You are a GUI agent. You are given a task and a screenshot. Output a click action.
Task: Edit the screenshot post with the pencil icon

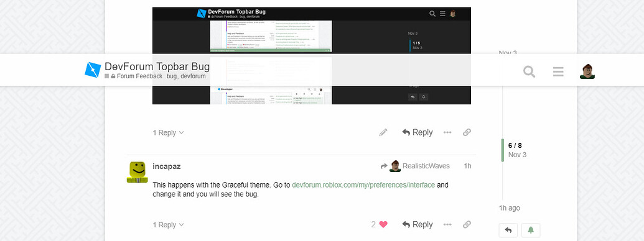383,132
